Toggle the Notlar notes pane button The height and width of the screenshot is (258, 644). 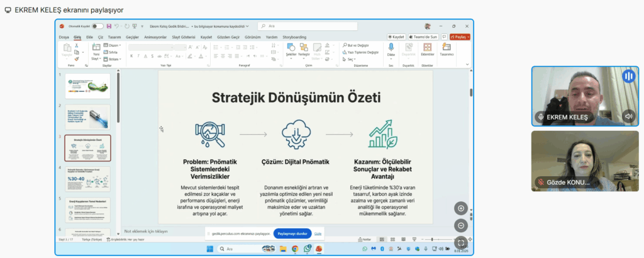point(363,240)
